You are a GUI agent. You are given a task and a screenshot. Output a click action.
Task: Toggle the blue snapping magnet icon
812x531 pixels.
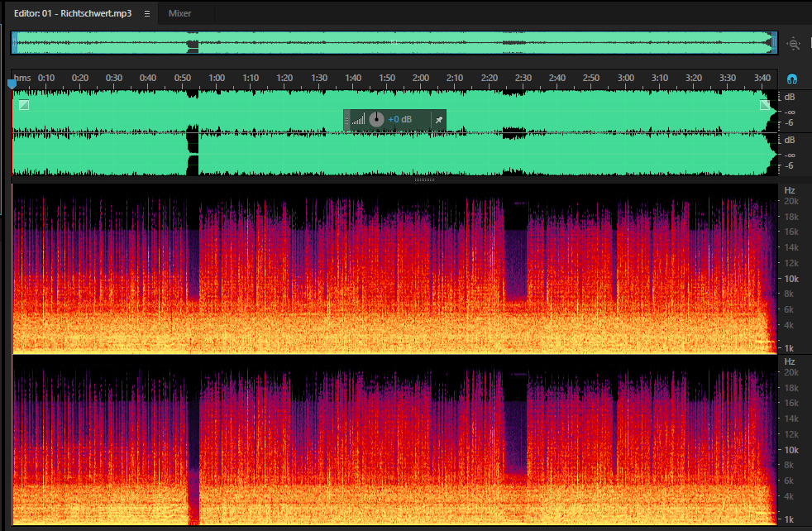[x=792, y=79]
